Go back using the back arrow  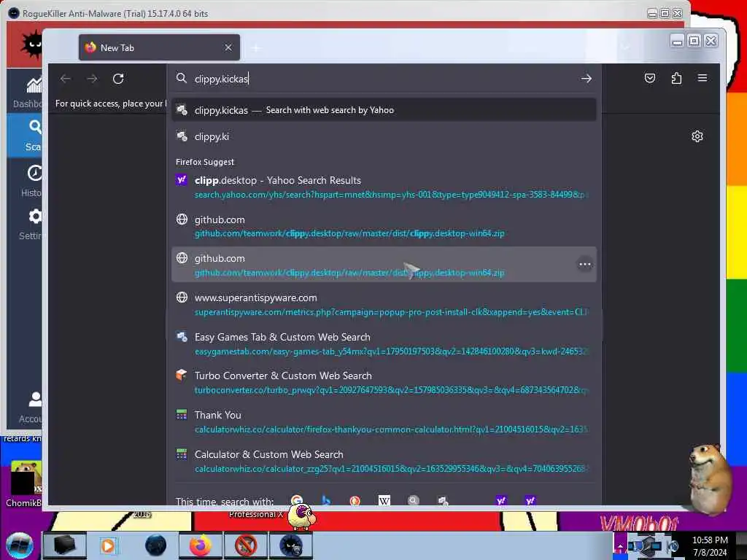(x=66, y=79)
